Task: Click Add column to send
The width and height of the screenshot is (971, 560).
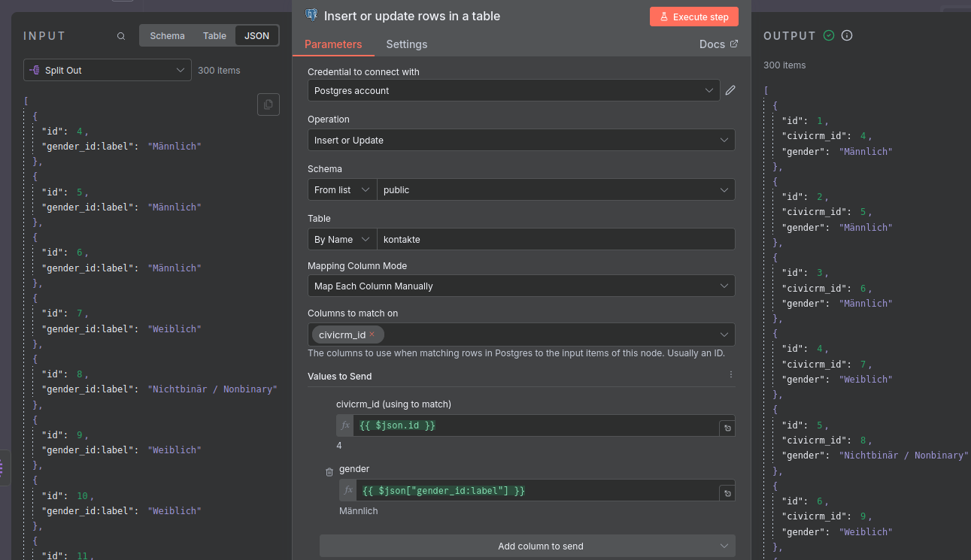Action: [x=527, y=546]
